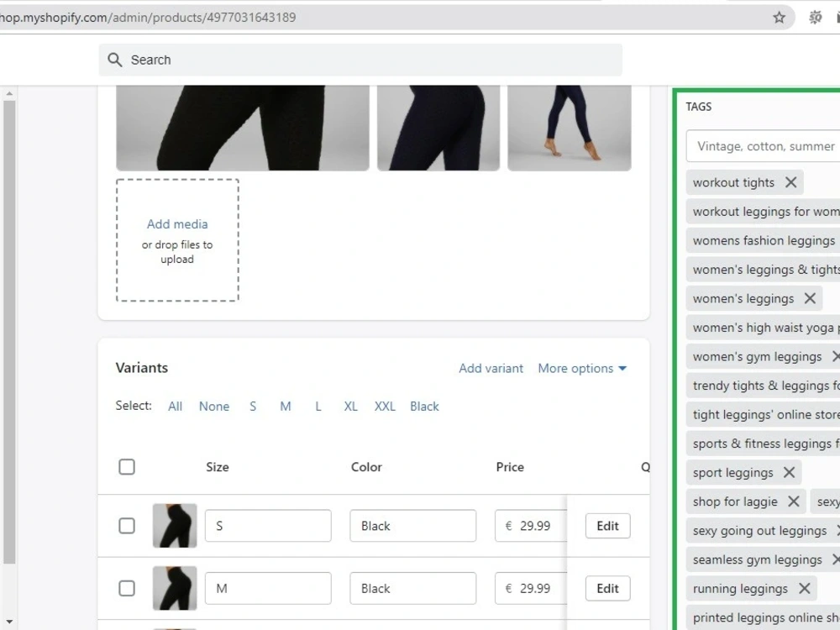
Task: Select variants with Black color
Action: tap(424, 406)
